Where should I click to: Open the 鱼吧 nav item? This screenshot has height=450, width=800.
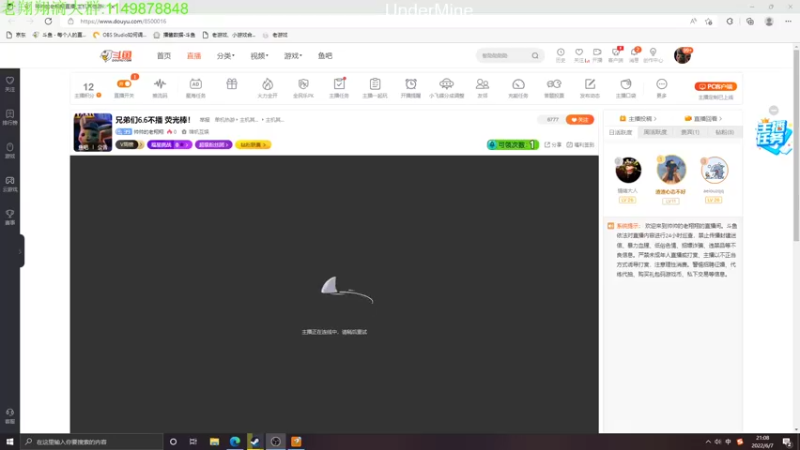[x=325, y=56]
